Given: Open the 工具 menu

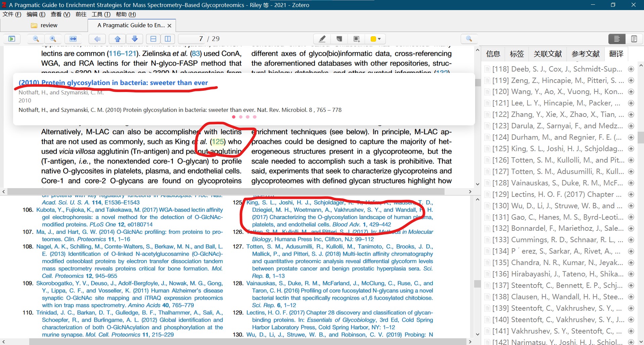Looking at the screenshot, I should [x=100, y=14].
